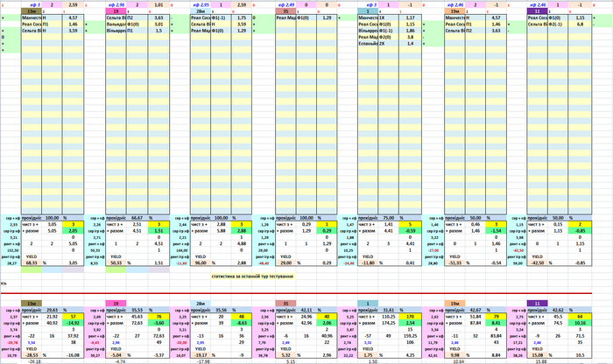Select the YIELD value 68,33

[x=32, y=263]
